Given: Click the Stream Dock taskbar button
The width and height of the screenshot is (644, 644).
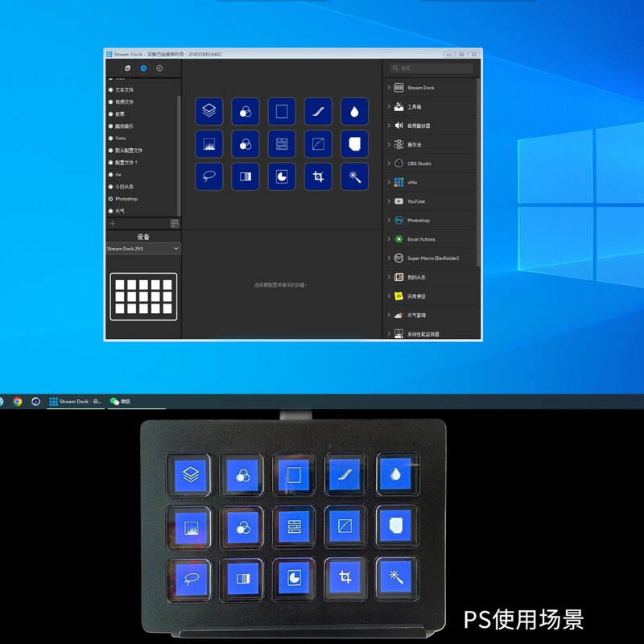Looking at the screenshot, I should 75,401.
